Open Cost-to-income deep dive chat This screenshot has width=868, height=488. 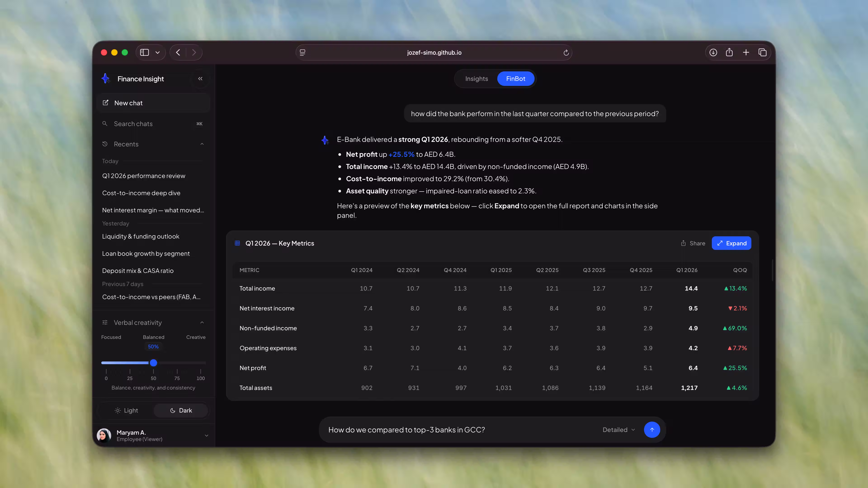pyautogui.click(x=153, y=193)
